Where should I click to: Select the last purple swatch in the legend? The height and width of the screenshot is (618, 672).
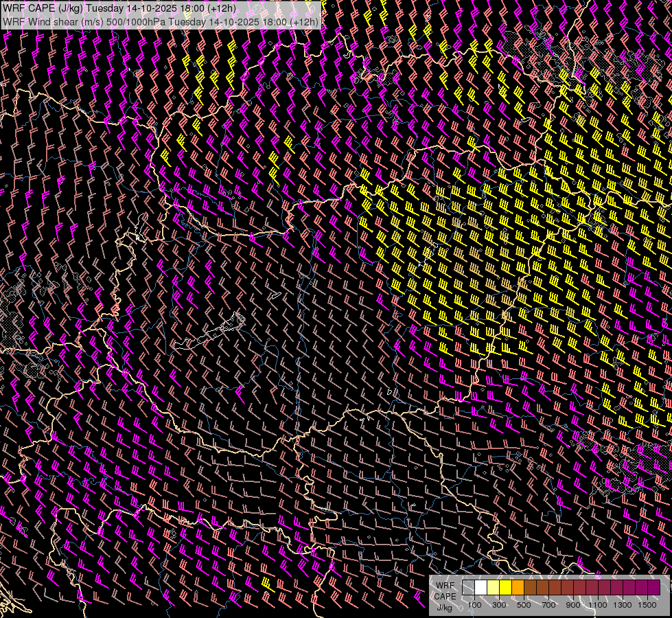pos(653,588)
